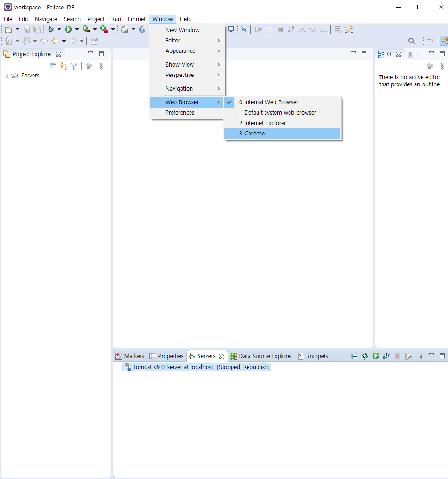Viewport: 448px width, 479px height.
Task: Close the Project Explorer view tab
Action: (x=58, y=54)
